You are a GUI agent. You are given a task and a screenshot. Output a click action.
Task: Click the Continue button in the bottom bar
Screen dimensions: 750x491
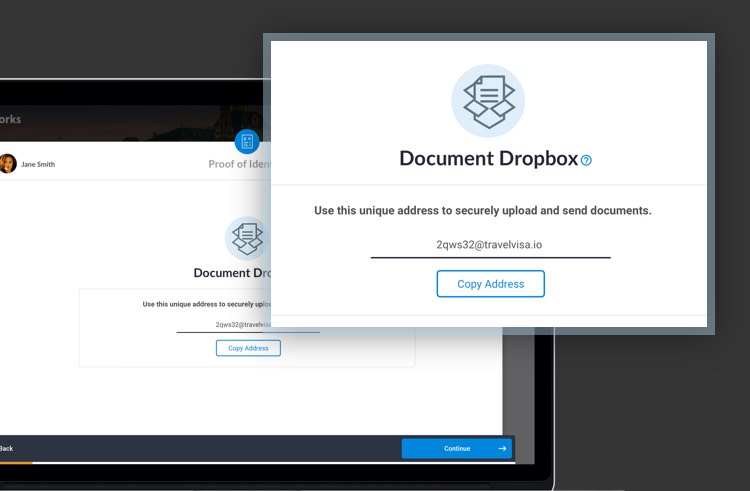(457, 448)
